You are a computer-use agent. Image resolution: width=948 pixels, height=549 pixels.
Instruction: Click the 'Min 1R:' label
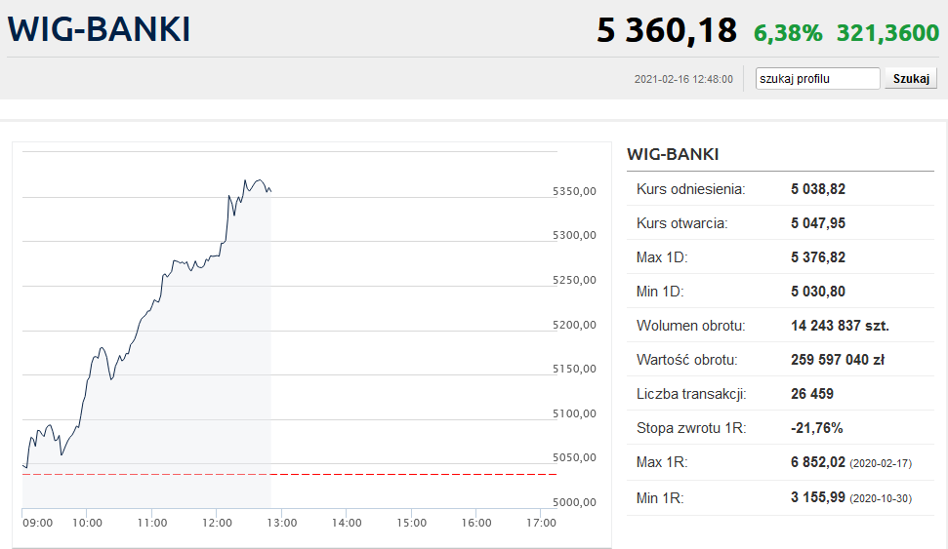pyautogui.click(x=660, y=499)
